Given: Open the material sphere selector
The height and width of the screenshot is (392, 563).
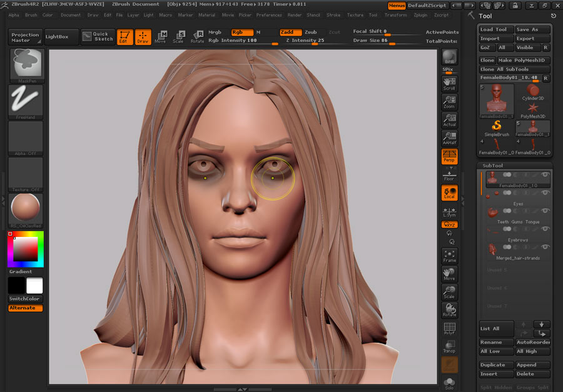Looking at the screenshot, I should [x=26, y=211].
